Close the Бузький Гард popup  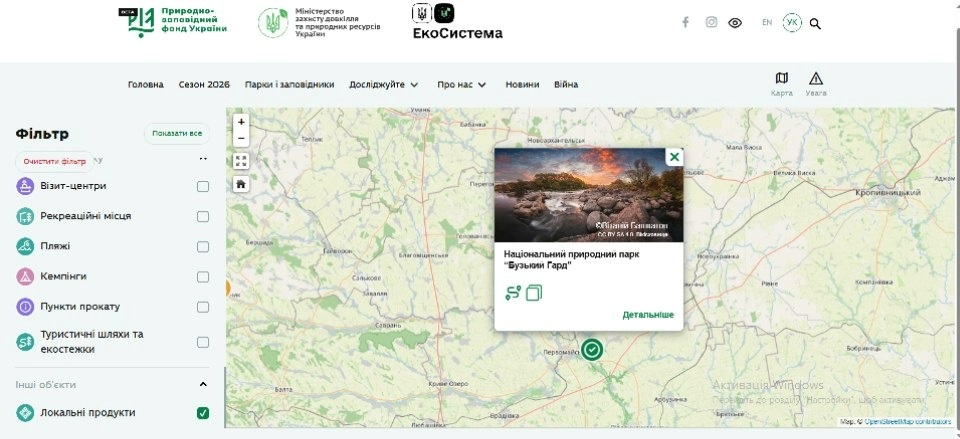pos(674,157)
